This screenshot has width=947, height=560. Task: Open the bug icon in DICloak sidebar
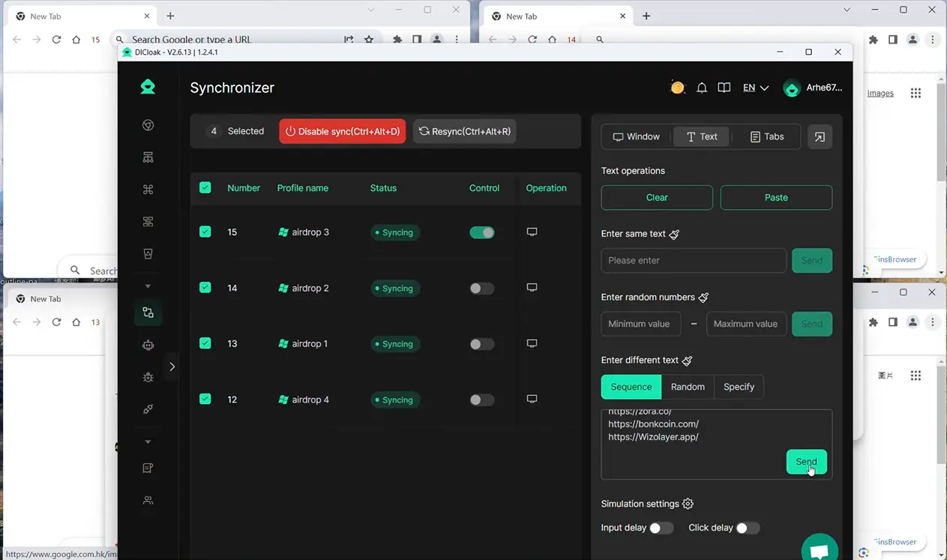click(148, 377)
